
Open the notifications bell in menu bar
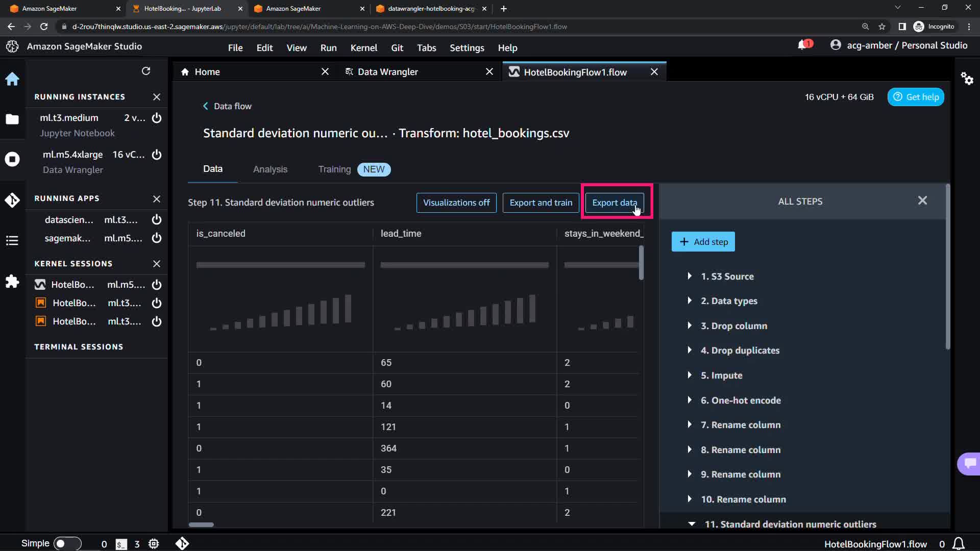(803, 45)
